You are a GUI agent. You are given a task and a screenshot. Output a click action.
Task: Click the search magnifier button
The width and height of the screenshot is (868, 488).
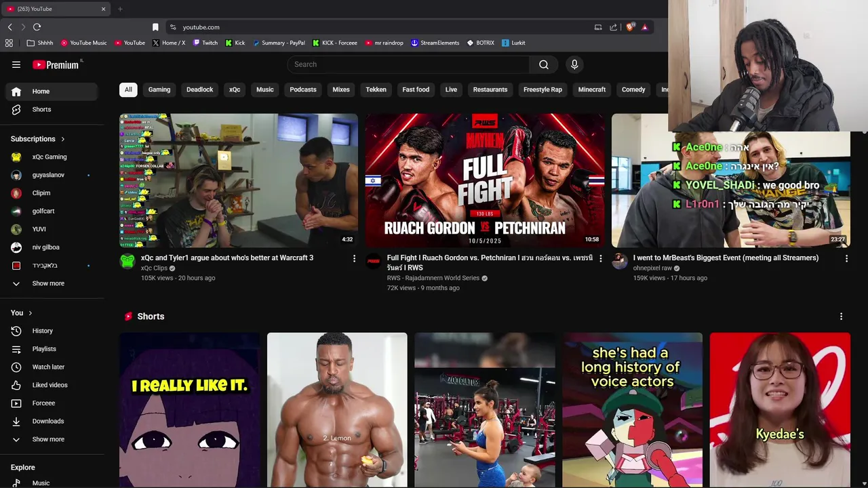coord(544,64)
